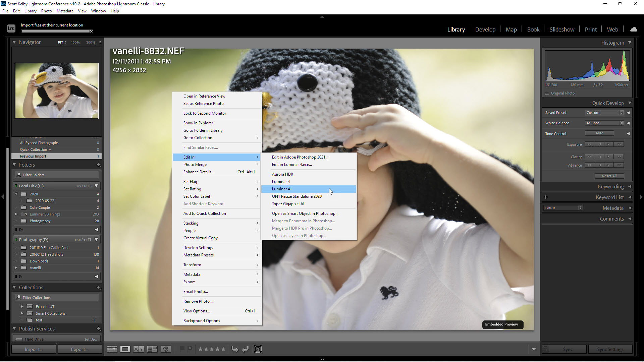644x362 pixels.
Task: Enable Original Photo checkbox
Action: [x=547, y=94]
